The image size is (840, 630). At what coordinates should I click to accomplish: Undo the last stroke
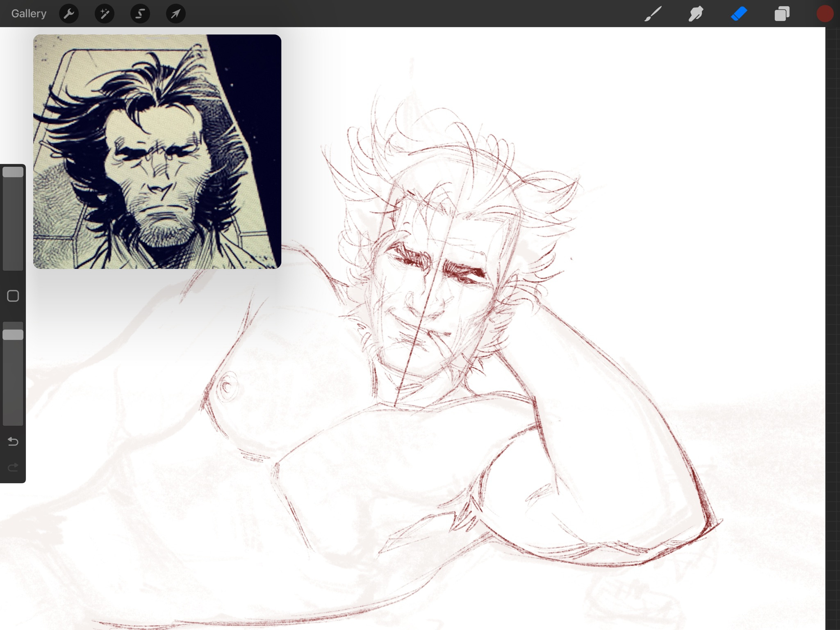(13, 441)
